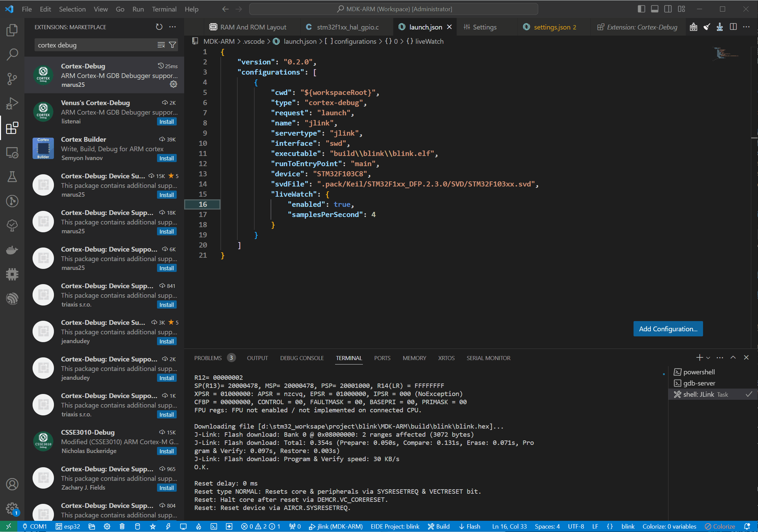Open the Explorer view in activity bar
This screenshot has height=532, width=758.
tap(12, 30)
